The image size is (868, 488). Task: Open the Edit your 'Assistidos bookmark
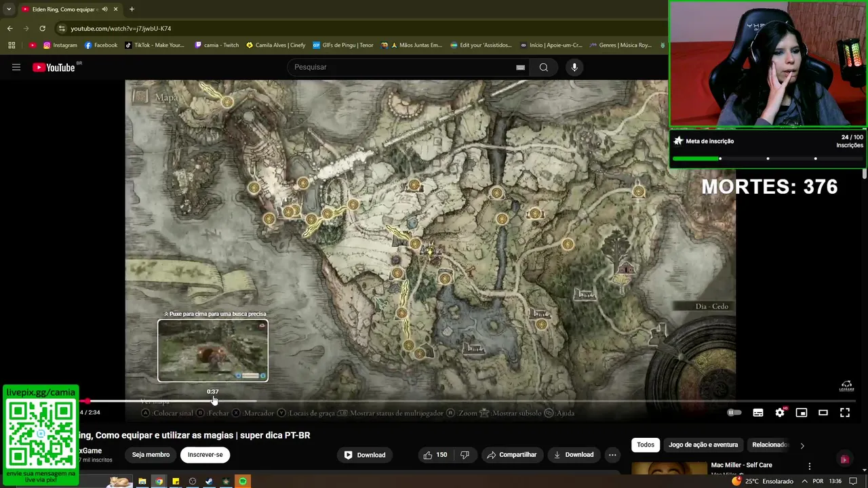481,45
